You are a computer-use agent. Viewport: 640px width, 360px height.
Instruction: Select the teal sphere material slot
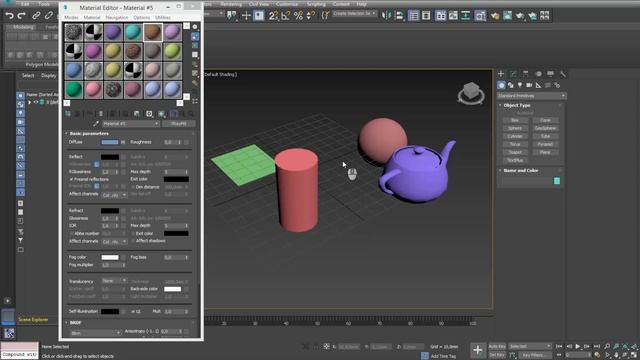tap(133, 32)
